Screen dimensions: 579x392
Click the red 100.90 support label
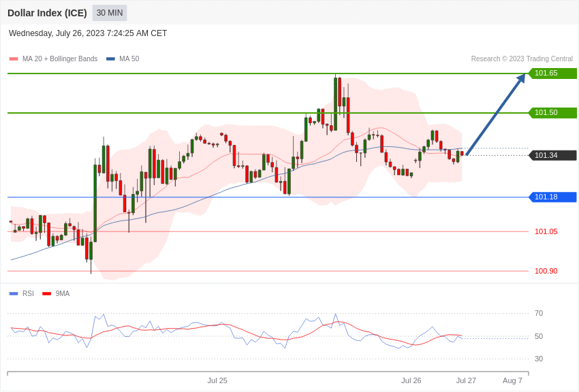(546, 271)
